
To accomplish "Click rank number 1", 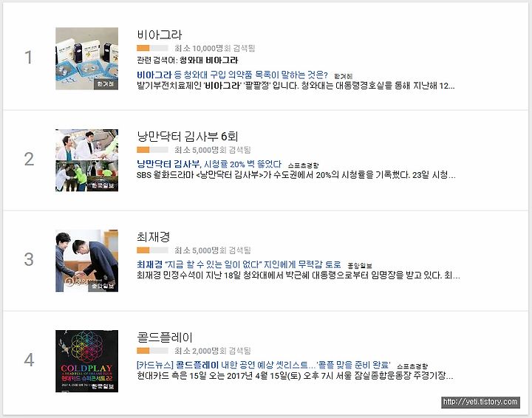I will coord(29,58).
